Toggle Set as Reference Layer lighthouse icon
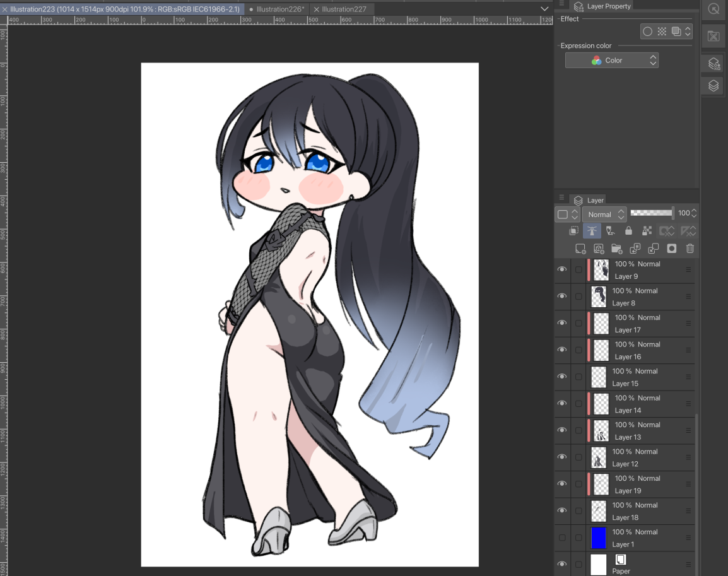 [x=592, y=231]
